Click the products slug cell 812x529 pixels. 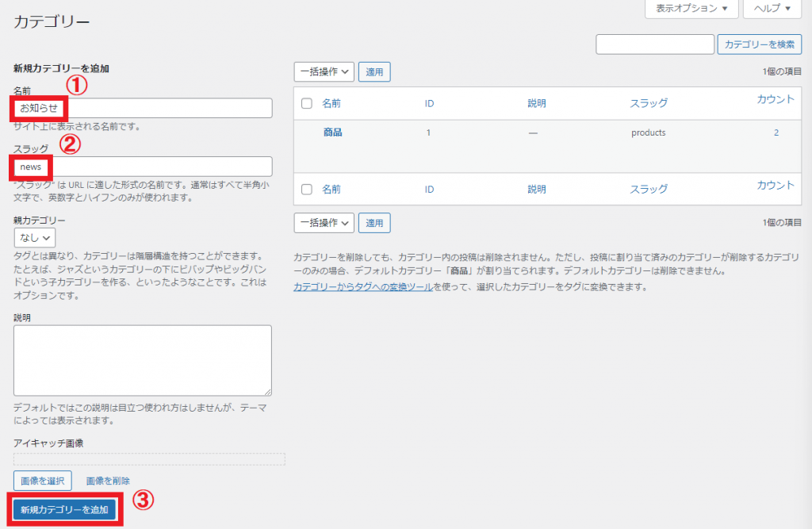[x=649, y=132]
